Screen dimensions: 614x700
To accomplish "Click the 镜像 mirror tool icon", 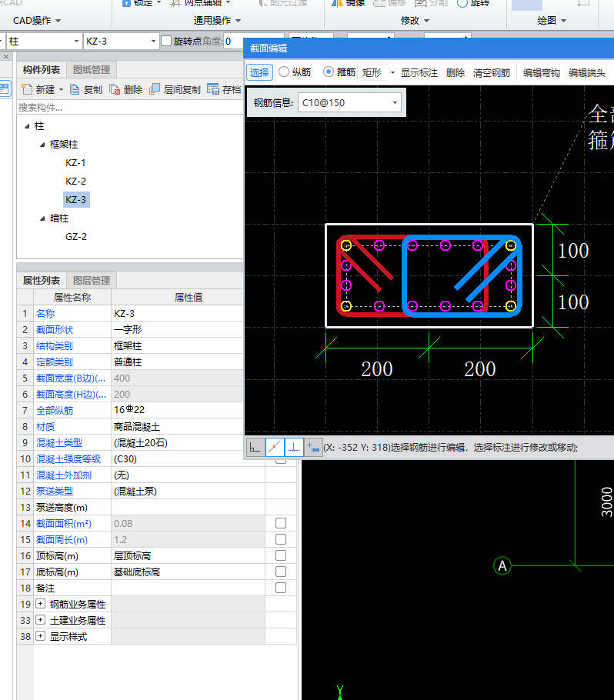I will tap(337, 2).
